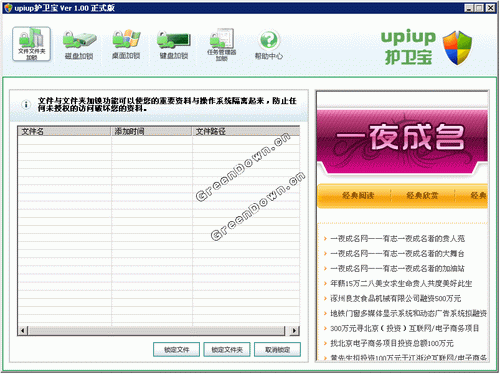This screenshot has width=500, height=374.
Task: Switch to the first 经典阅读 tab
Action: 358,196
